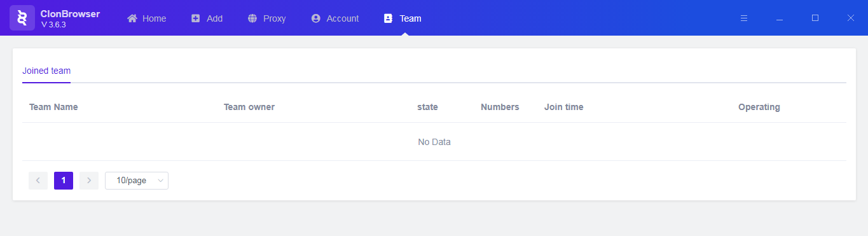Click the Home house icon
This screenshot has height=236, width=868.
(132, 18)
